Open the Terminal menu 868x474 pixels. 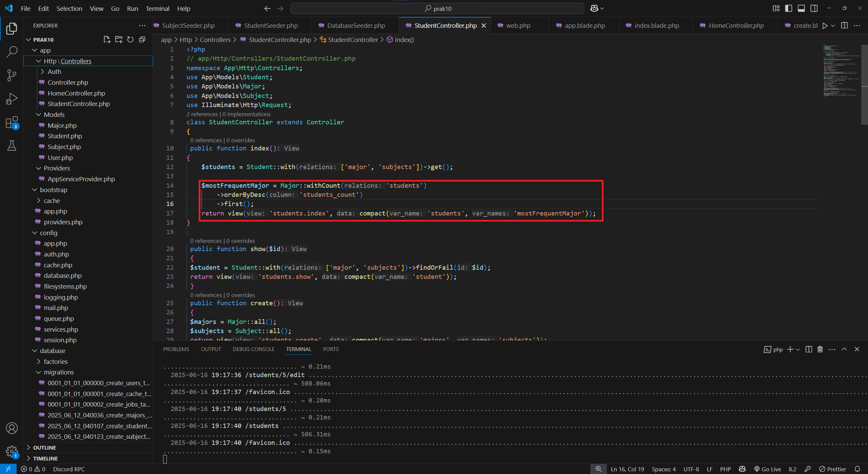[157, 8]
